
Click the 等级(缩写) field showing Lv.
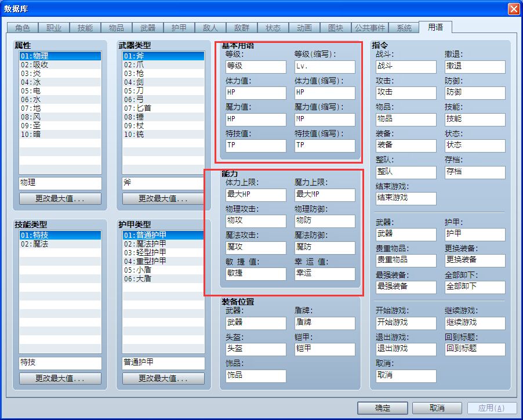(325, 67)
